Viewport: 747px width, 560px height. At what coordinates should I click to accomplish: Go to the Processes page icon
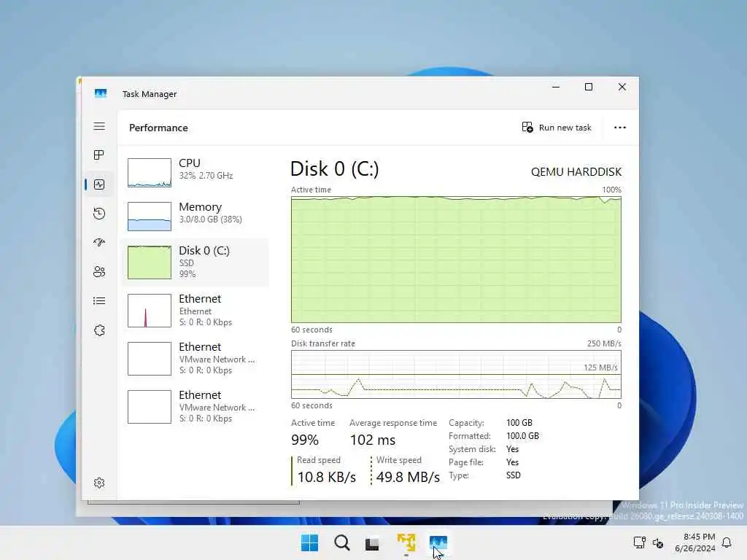pos(99,155)
